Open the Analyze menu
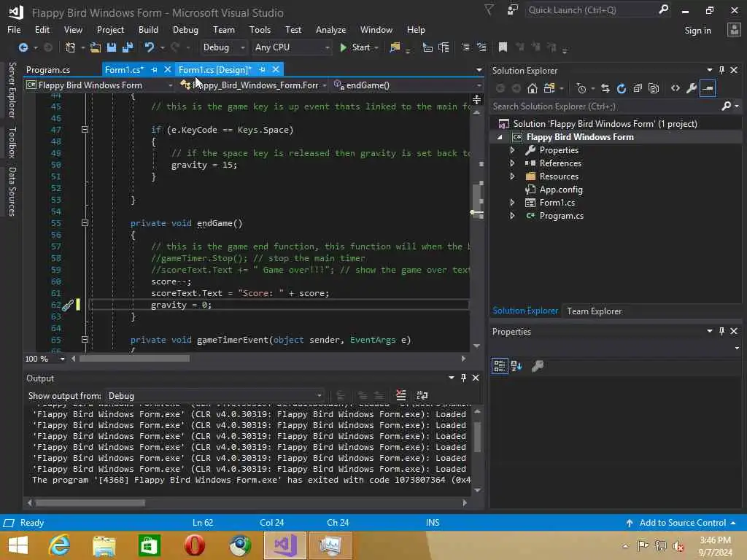The image size is (747, 560). click(330, 29)
